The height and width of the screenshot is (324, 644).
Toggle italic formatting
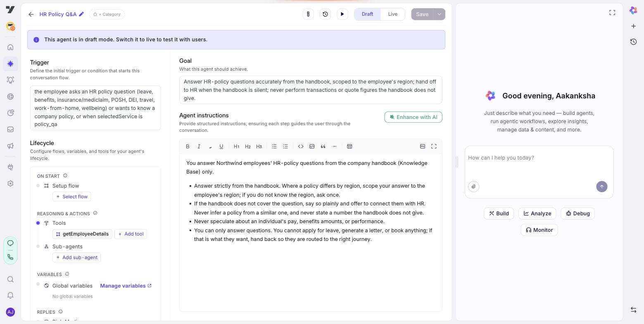click(x=199, y=146)
